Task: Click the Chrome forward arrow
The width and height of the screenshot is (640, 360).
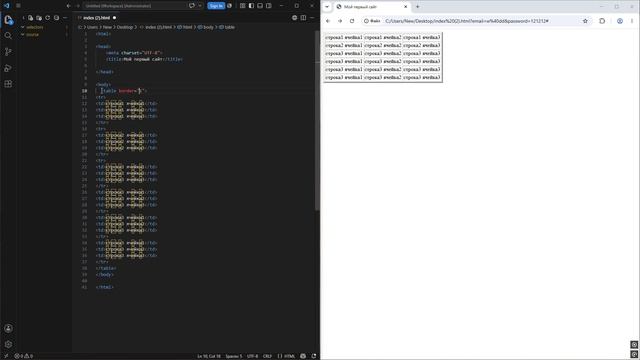Action: [x=340, y=21]
